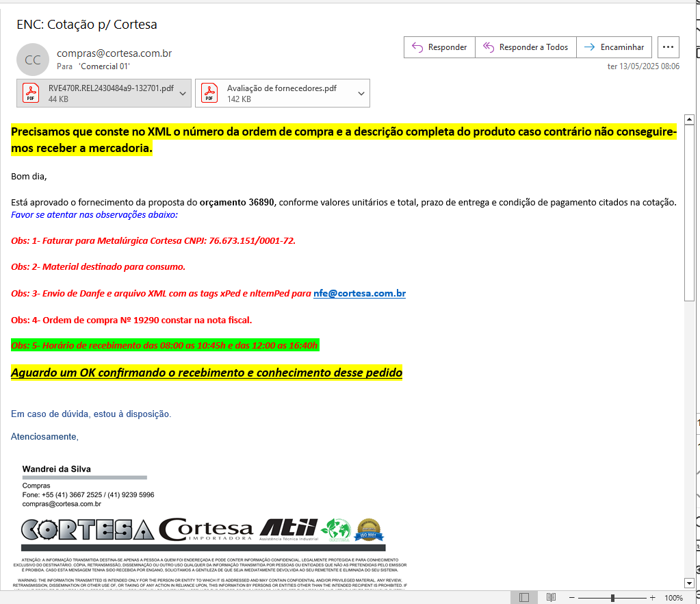
Task: Reply to all with Responder a Todos
Action: pyautogui.click(x=526, y=47)
